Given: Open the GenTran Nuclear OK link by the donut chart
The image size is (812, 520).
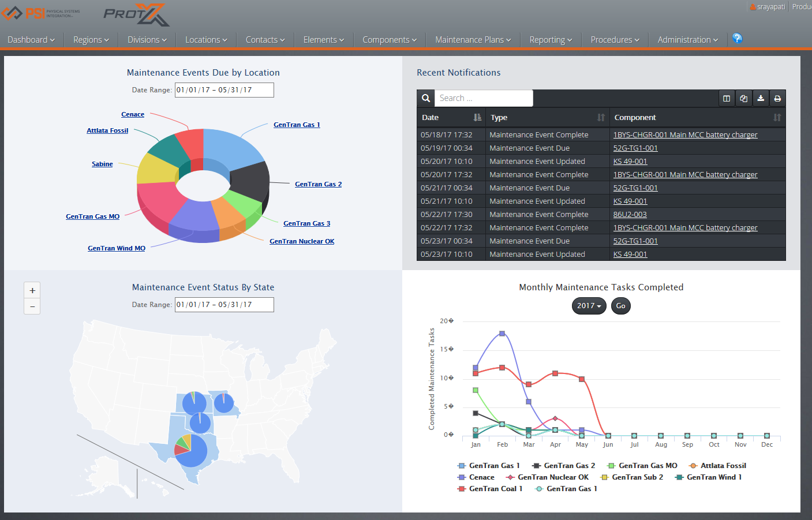Looking at the screenshot, I should pos(302,241).
